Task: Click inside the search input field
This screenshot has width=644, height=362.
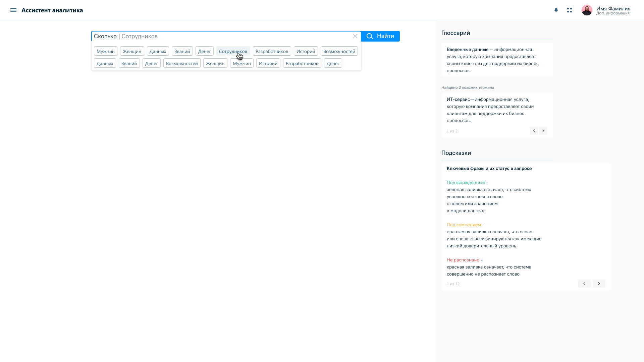Action: tap(235, 36)
